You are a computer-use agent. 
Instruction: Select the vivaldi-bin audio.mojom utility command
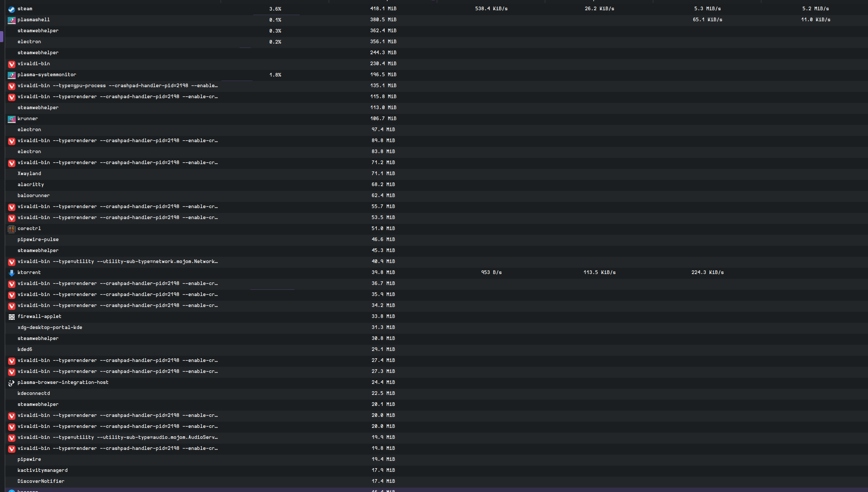(118, 437)
